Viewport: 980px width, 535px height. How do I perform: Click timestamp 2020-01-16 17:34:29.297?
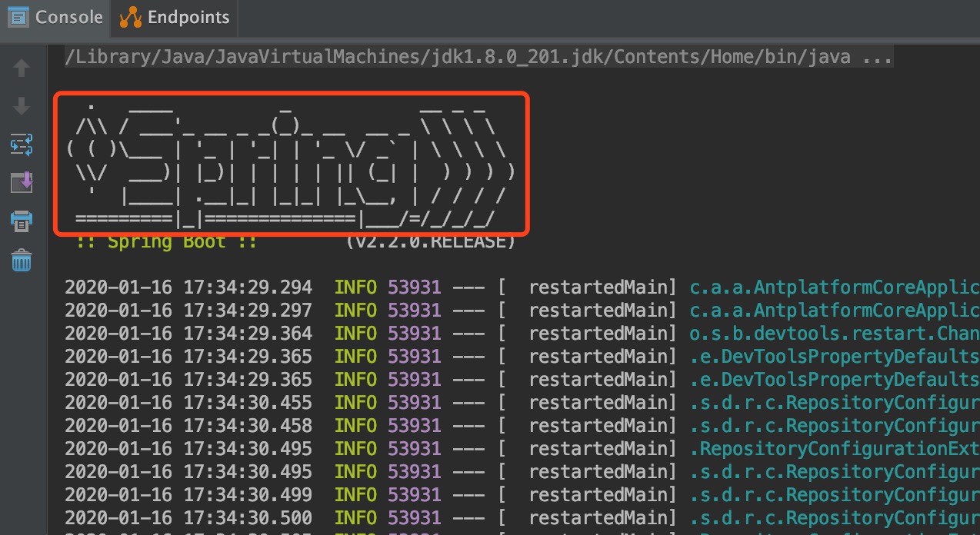[188, 311]
